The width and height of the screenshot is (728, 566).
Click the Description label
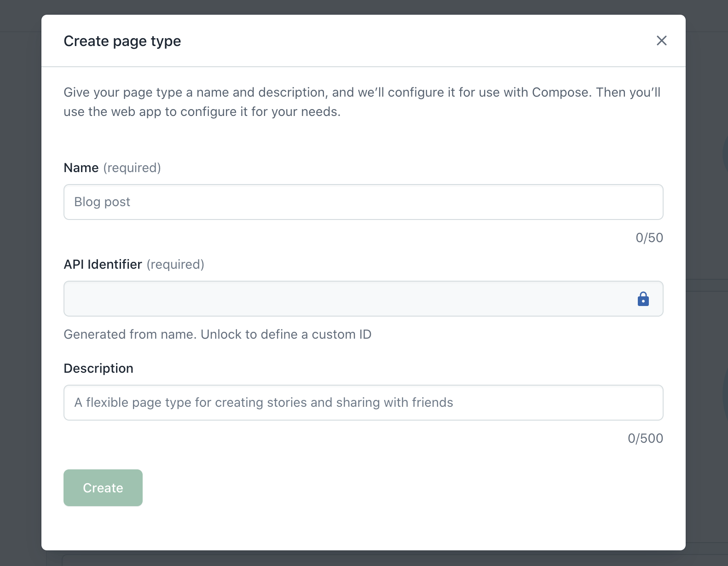click(98, 369)
